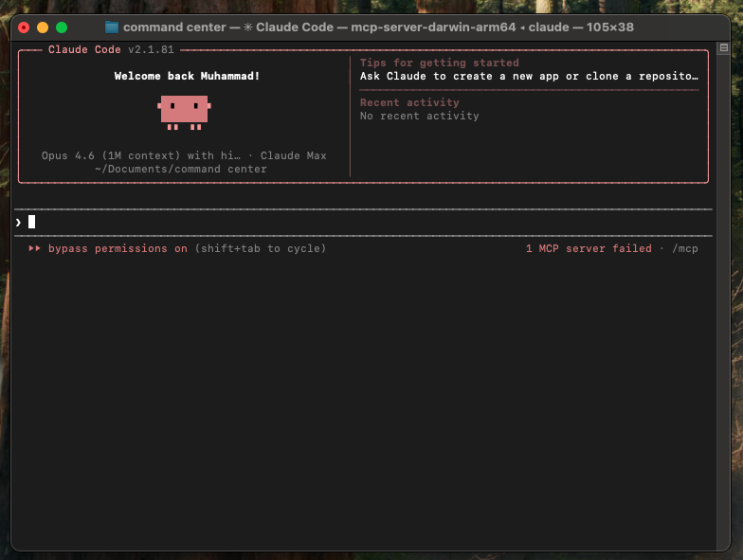Select the Recent activity heading
This screenshot has width=743, height=560.
pos(409,102)
